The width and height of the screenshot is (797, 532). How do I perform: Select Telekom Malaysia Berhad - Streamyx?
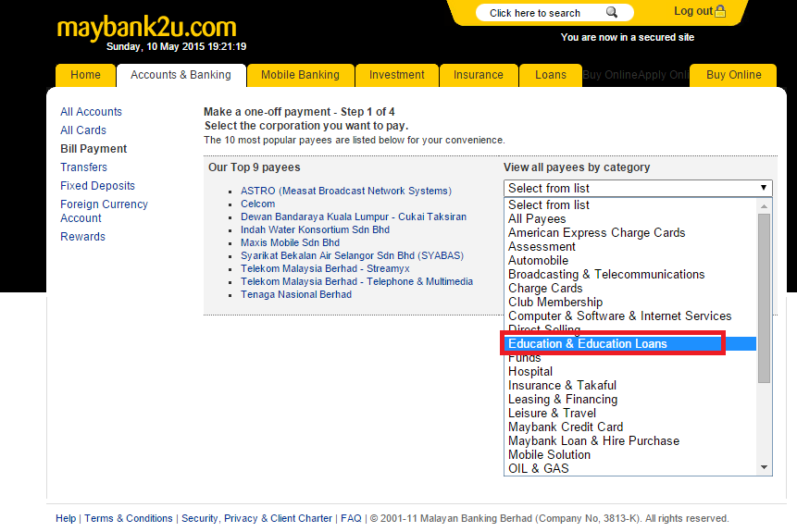click(325, 268)
